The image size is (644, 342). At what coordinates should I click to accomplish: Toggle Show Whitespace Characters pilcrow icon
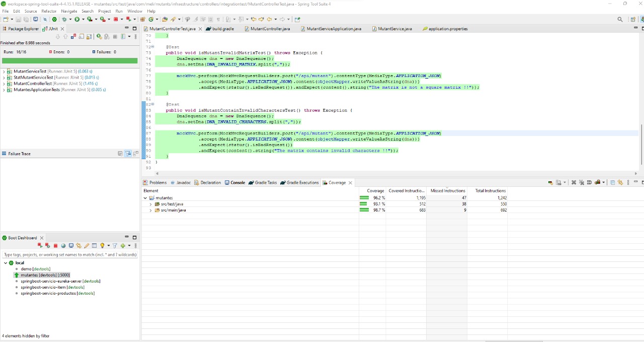(x=218, y=19)
